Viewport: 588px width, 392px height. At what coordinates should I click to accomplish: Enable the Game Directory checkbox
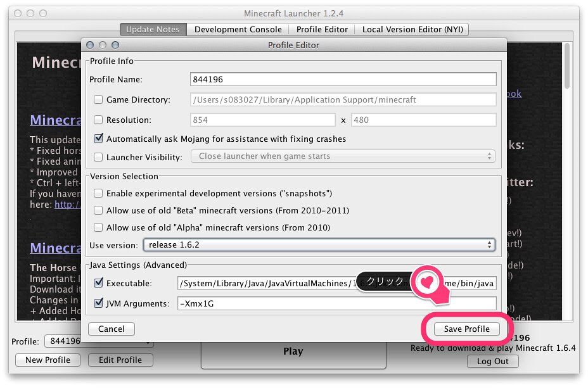(98, 99)
